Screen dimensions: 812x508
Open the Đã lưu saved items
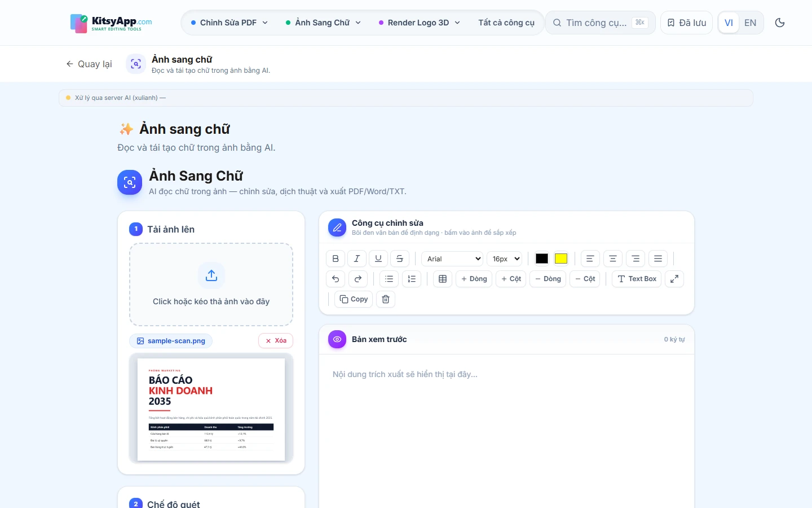point(686,23)
